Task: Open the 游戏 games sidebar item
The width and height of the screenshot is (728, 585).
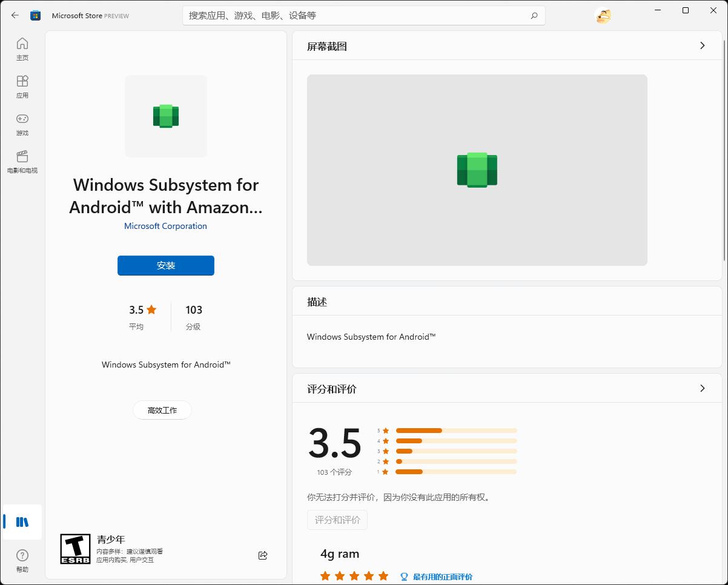Action: click(x=22, y=124)
